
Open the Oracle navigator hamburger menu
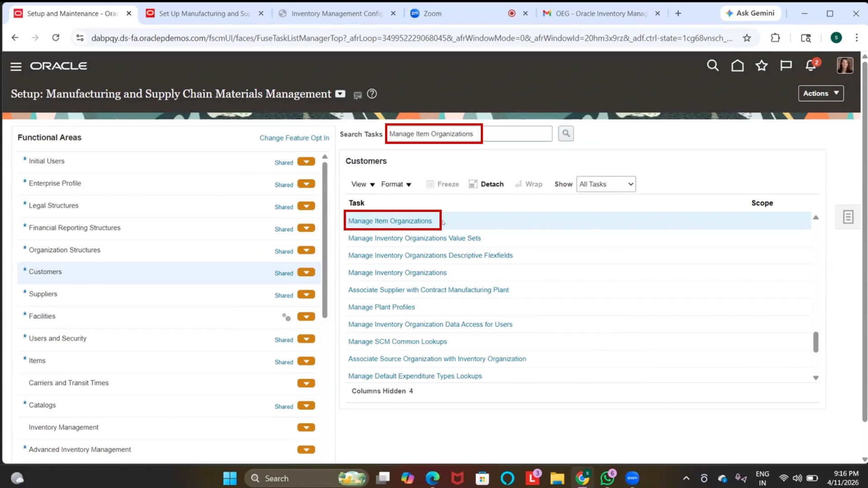point(16,66)
